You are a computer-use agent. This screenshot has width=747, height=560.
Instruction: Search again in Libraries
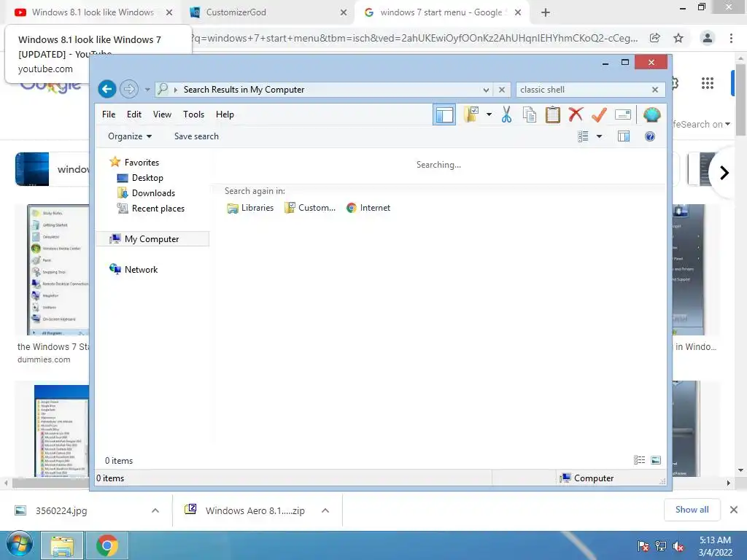(251, 208)
